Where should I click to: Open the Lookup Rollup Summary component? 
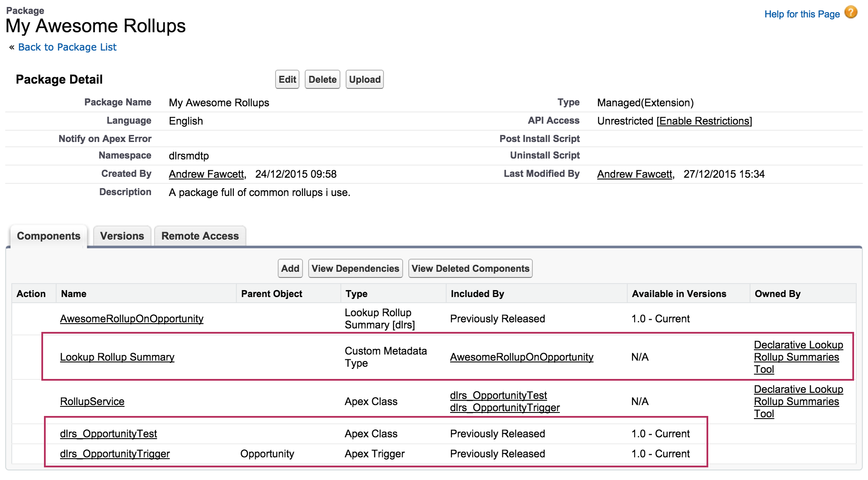click(x=117, y=357)
